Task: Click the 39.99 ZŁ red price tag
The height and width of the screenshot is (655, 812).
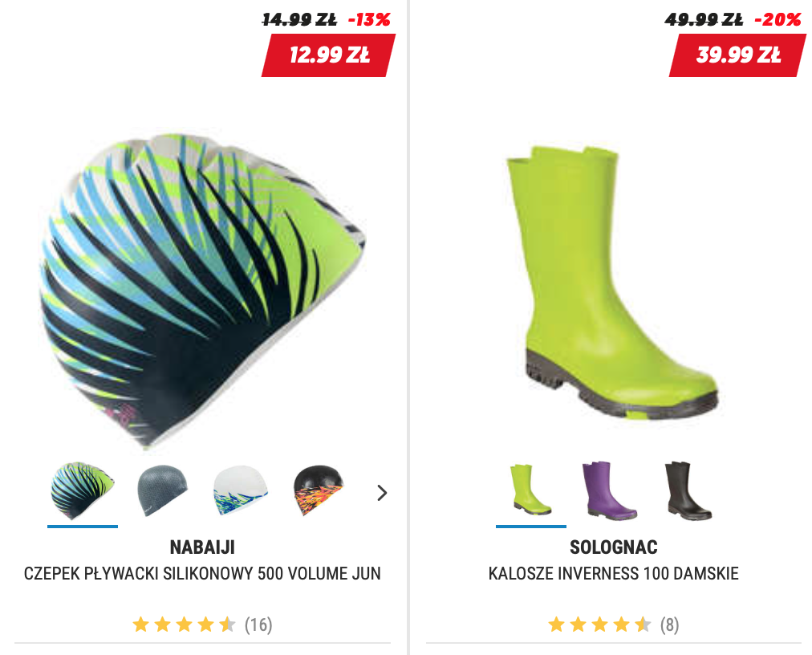Action: click(738, 55)
